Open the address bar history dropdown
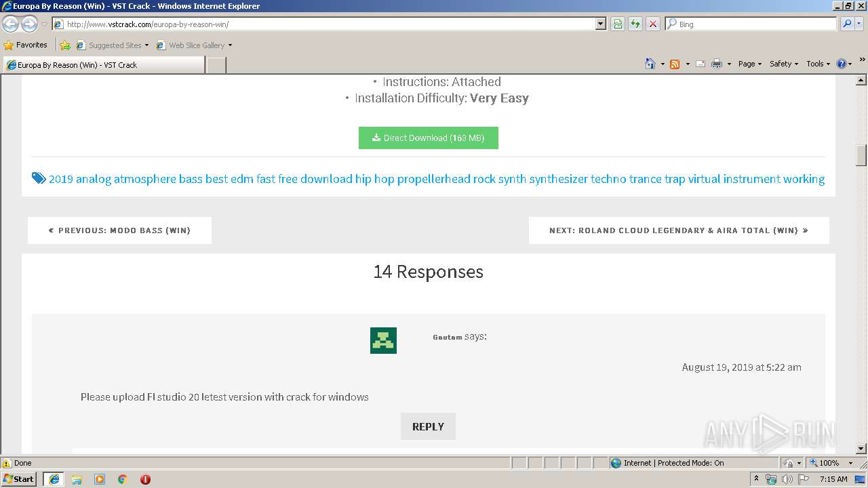This screenshot has width=868, height=488. pos(600,24)
